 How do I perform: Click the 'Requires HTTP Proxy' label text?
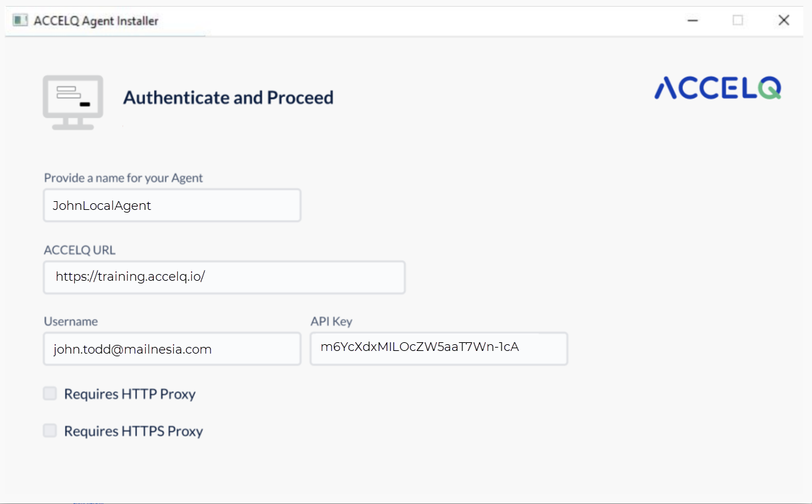point(130,394)
